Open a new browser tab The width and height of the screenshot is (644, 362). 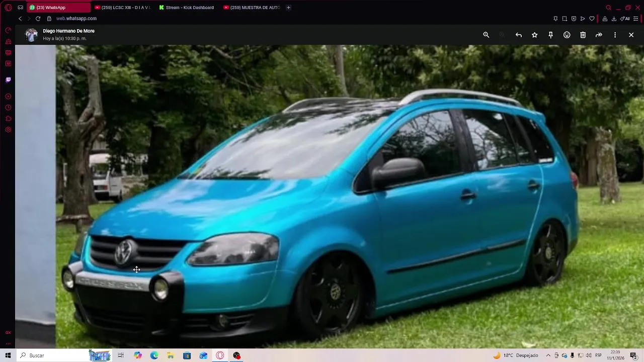coord(288,8)
